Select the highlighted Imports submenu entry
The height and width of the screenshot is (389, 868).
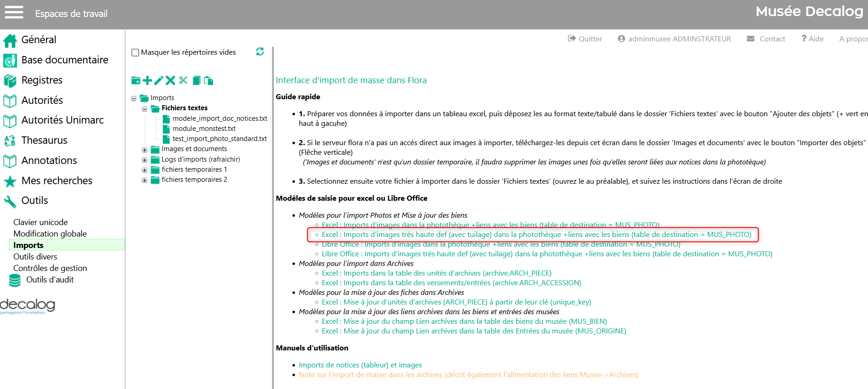[x=67, y=245]
